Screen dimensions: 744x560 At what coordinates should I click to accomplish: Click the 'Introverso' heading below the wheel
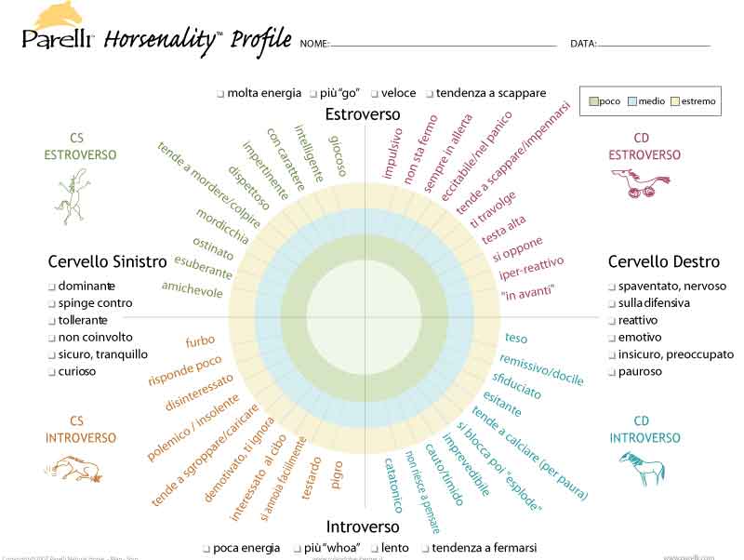(363, 527)
